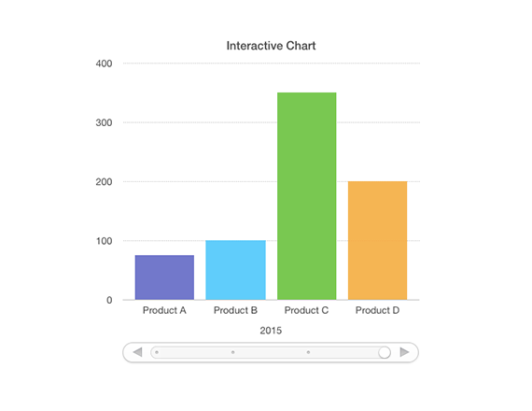Click the left arrow to go to previous year

tap(137, 352)
